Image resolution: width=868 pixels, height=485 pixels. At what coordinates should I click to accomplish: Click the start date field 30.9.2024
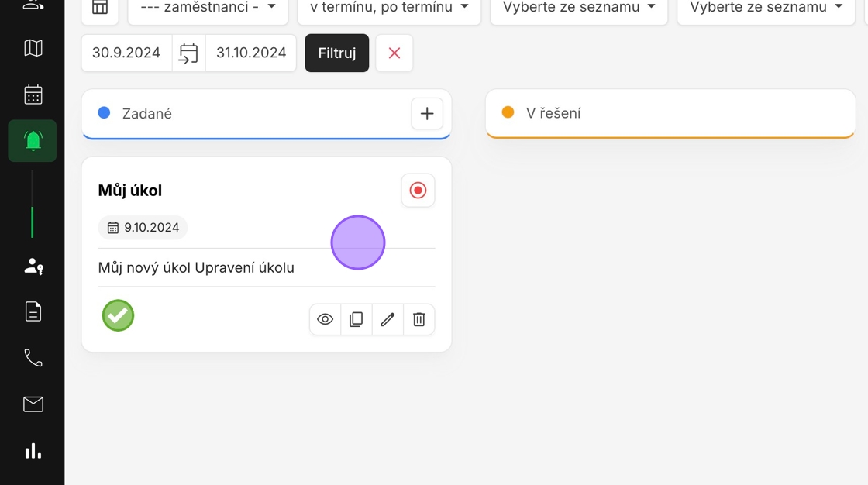tap(127, 53)
